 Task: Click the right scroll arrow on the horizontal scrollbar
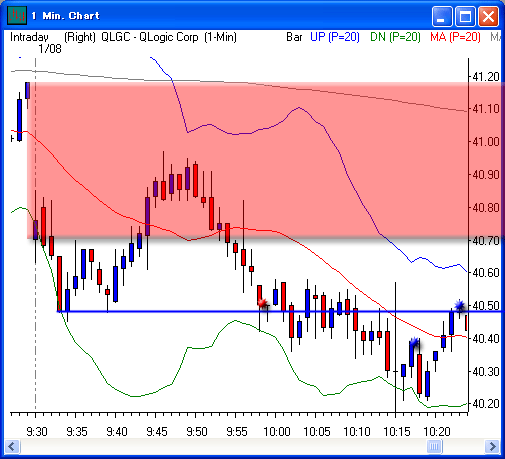(492, 446)
